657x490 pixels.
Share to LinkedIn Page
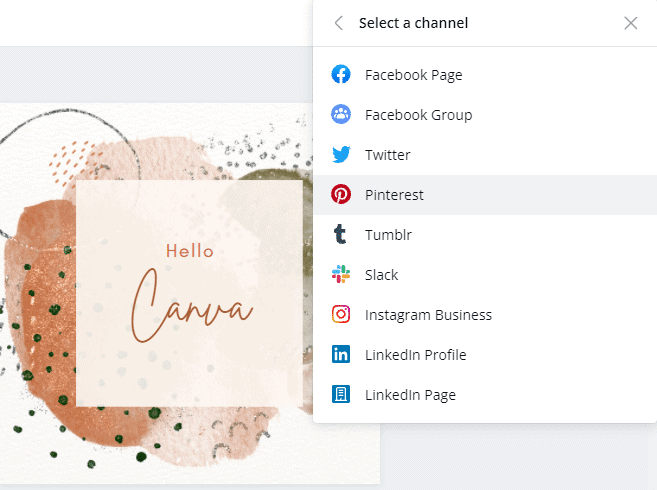[x=485, y=394]
